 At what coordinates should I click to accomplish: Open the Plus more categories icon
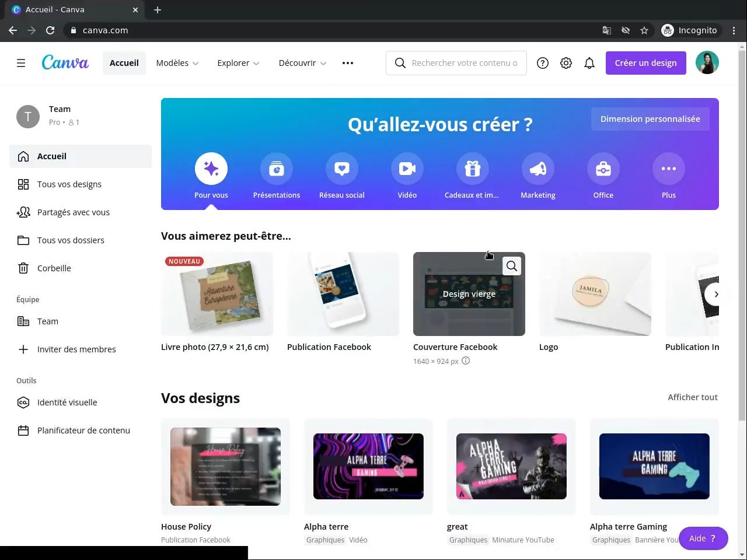point(669,169)
